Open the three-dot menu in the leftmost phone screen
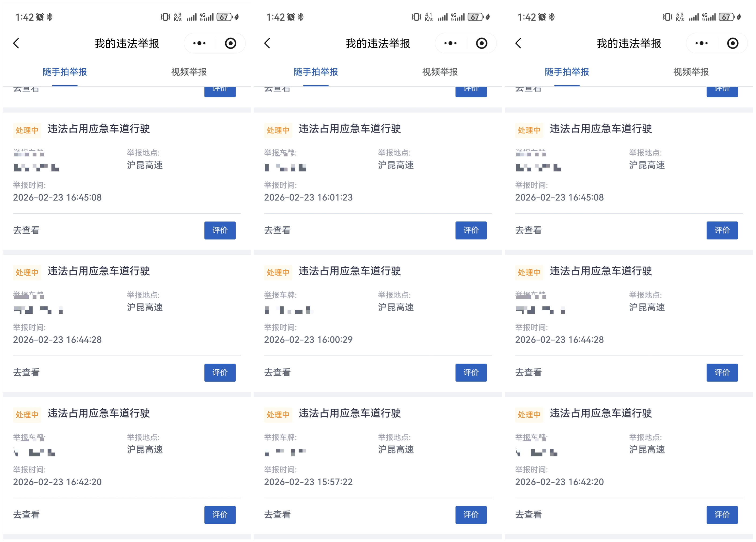This screenshot has width=756, height=542. tap(199, 43)
